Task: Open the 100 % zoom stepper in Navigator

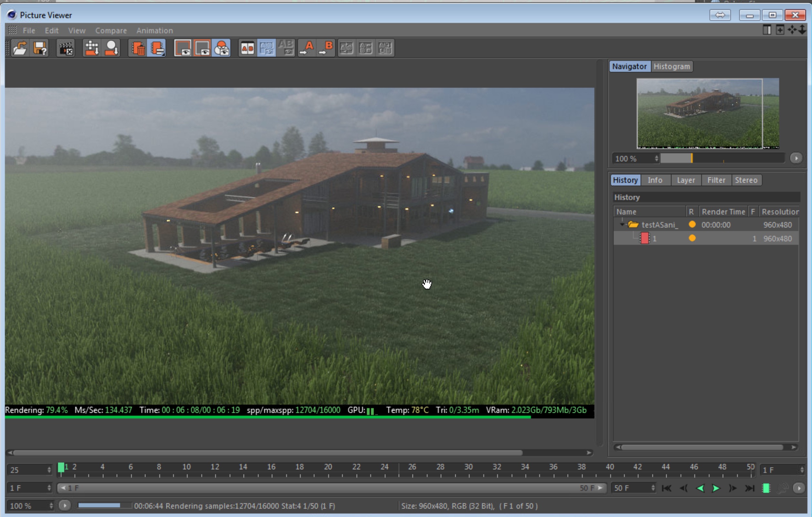Action: [x=656, y=159]
